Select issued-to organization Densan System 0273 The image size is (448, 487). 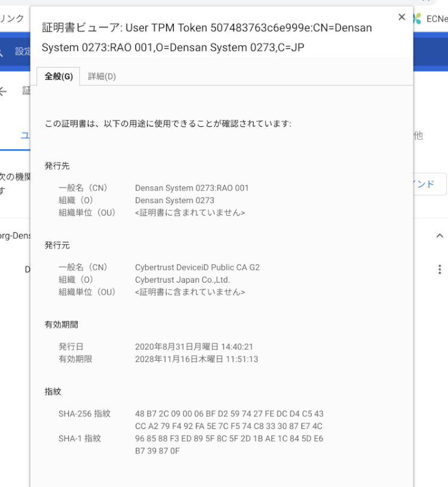coord(174,200)
